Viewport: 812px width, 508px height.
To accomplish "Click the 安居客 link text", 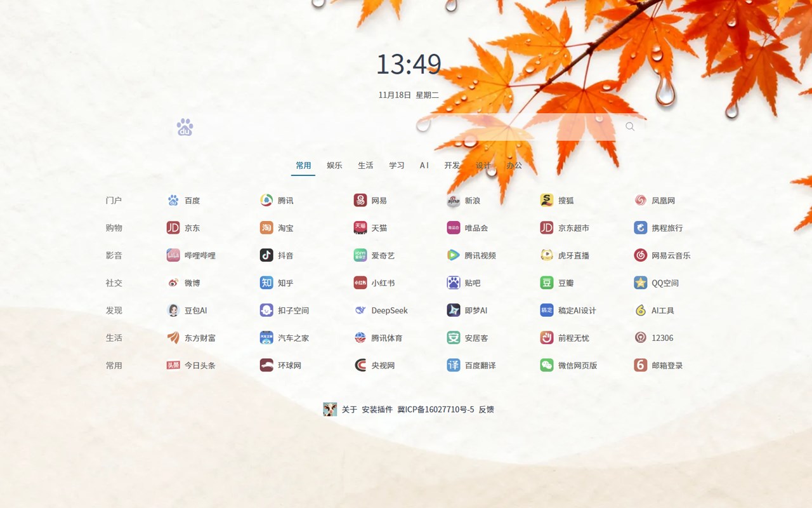I will point(476,338).
